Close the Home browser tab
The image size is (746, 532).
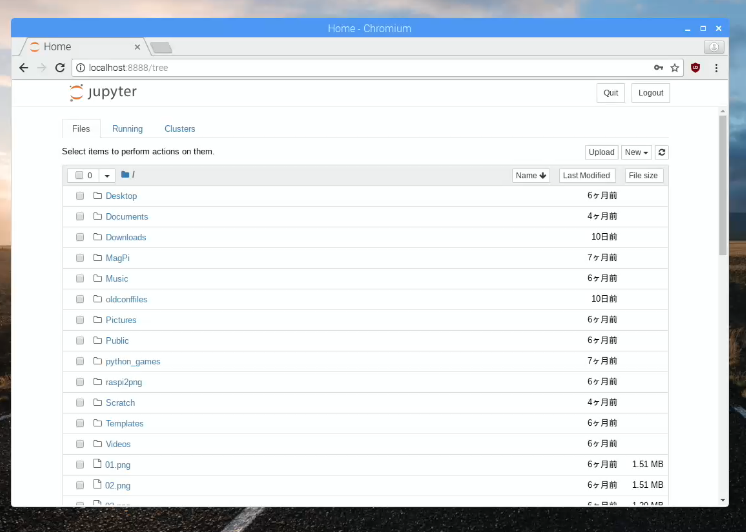coord(137,47)
